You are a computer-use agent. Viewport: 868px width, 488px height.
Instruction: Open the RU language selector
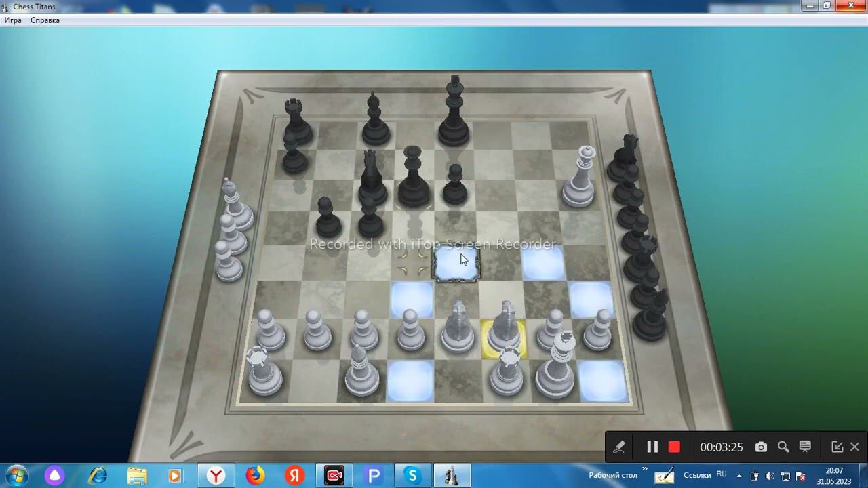pos(722,475)
